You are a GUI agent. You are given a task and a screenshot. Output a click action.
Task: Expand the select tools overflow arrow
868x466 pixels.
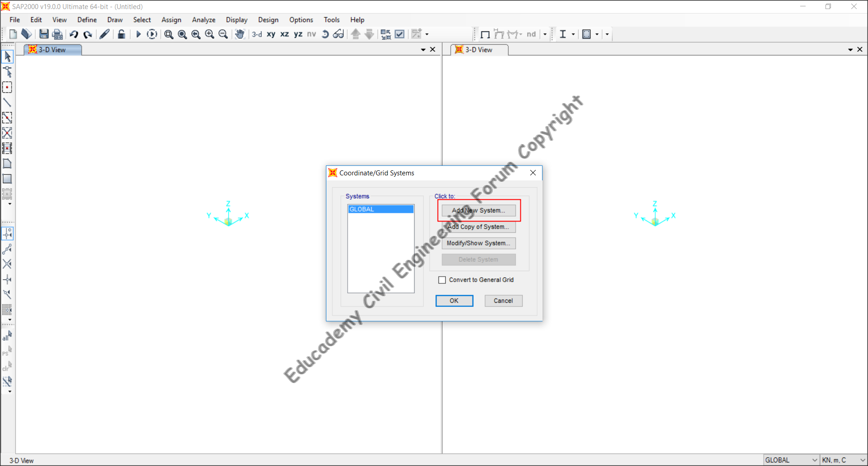pyautogui.click(x=10, y=391)
